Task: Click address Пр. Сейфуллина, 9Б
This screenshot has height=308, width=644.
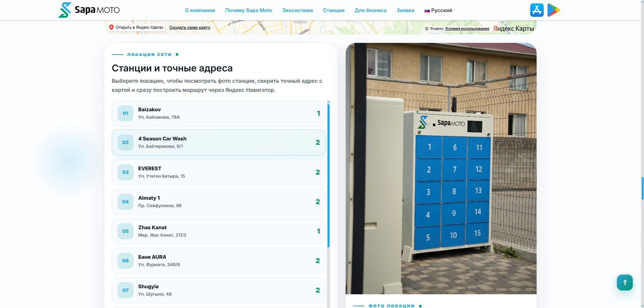Action: (x=160, y=206)
